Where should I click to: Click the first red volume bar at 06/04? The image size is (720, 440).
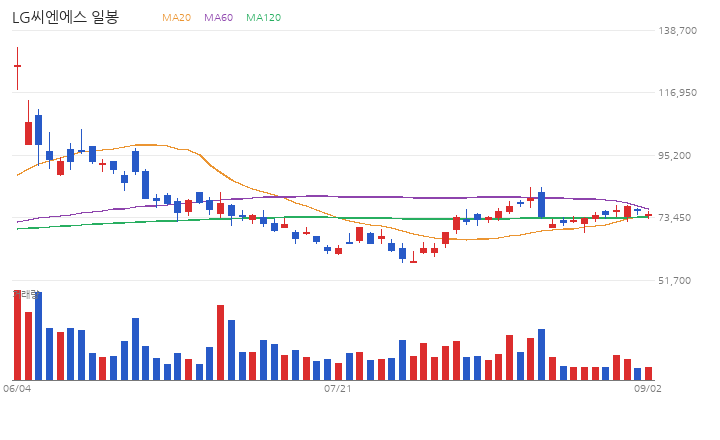tap(17, 335)
